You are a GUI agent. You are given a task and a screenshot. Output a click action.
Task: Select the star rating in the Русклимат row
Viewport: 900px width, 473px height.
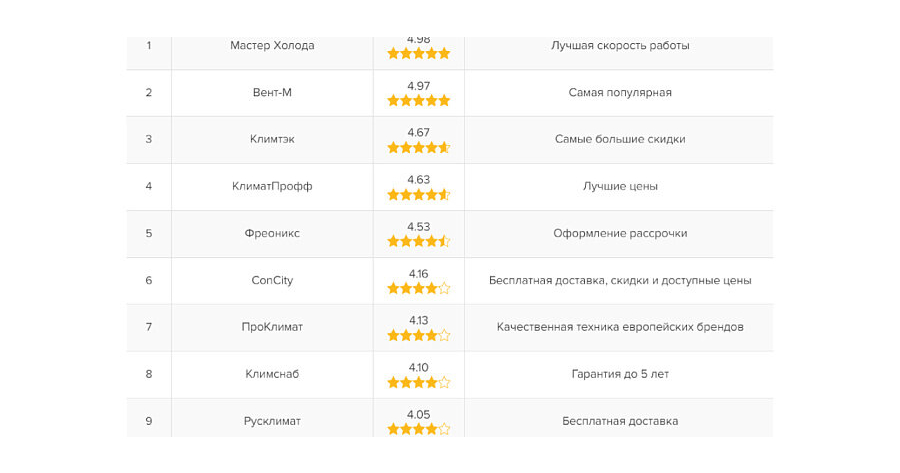click(418, 430)
